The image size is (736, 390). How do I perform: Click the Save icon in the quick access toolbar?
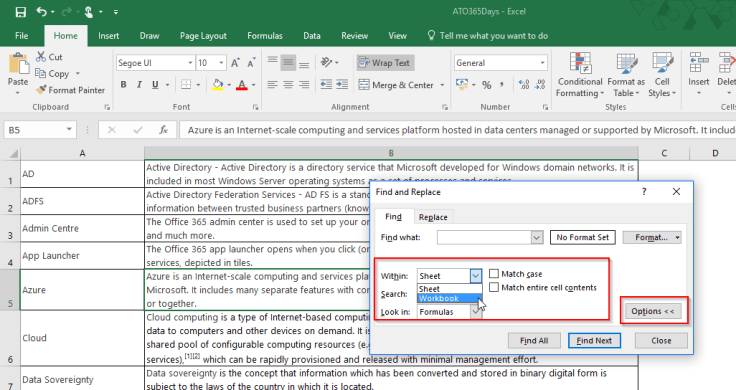tap(20, 12)
